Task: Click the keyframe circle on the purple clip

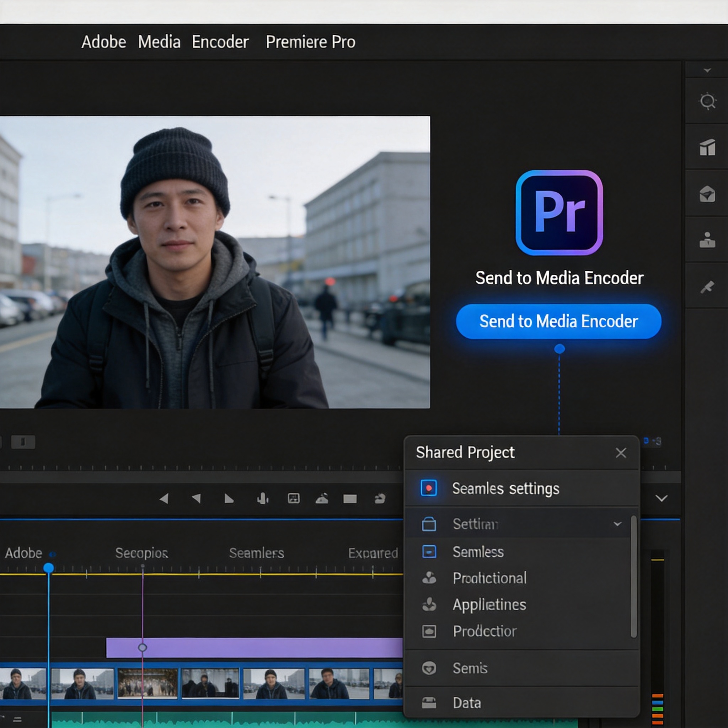Action: point(143,647)
